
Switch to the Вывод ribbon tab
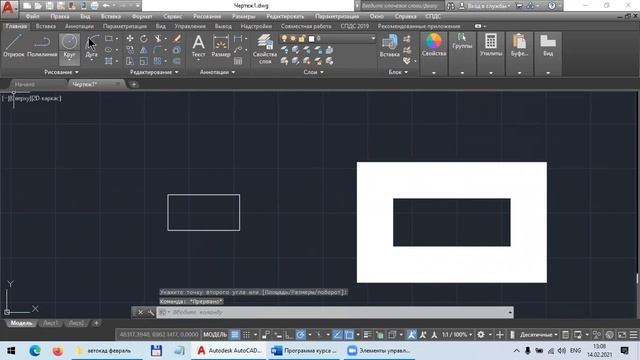coord(223,26)
